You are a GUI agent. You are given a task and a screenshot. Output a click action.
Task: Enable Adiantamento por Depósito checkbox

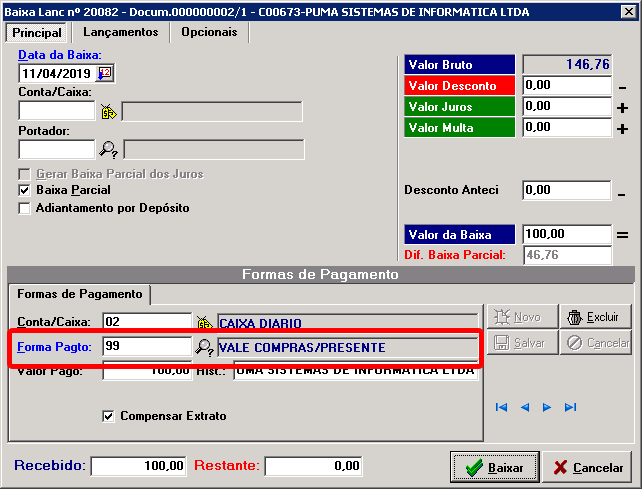(x=25, y=208)
